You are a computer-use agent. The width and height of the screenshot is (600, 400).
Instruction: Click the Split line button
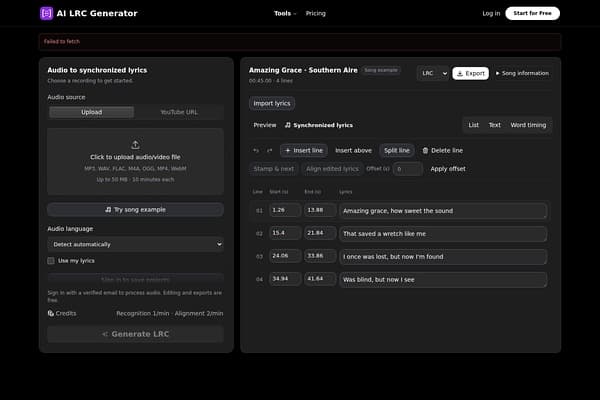pos(397,151)
